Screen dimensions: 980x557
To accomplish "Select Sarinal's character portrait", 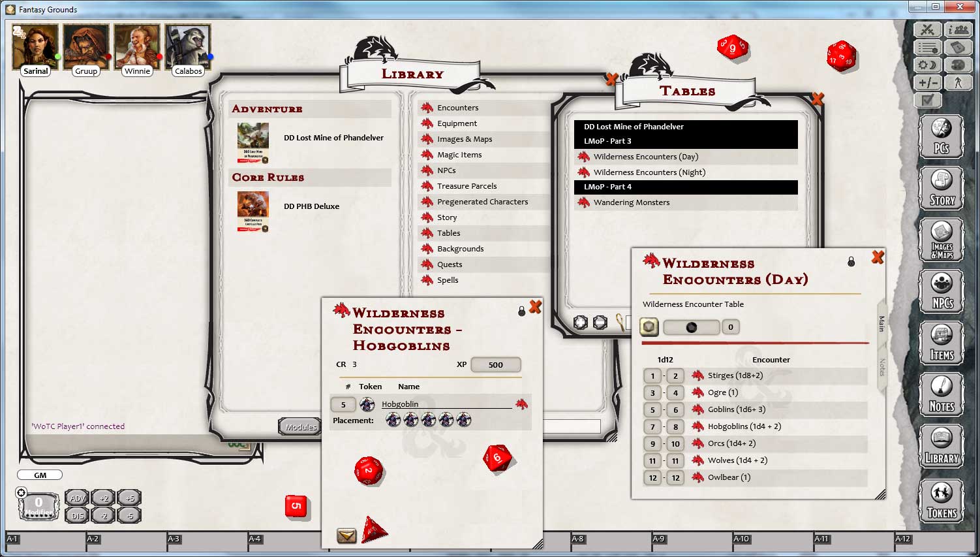I will click(35, 46).
